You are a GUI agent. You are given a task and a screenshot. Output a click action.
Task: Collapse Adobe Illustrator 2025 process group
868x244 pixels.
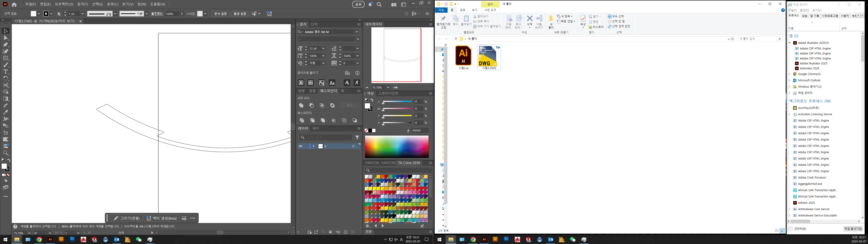pos(790,43)
